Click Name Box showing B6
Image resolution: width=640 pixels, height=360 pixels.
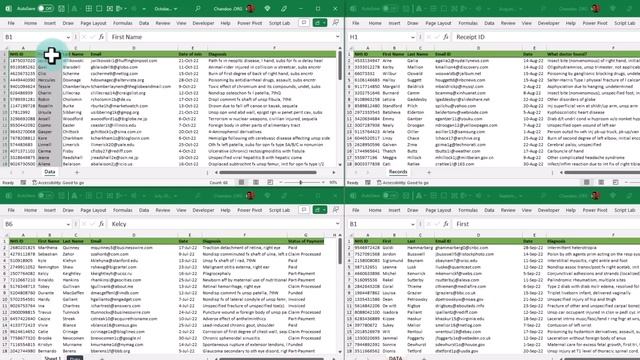[x=34, y=224]
